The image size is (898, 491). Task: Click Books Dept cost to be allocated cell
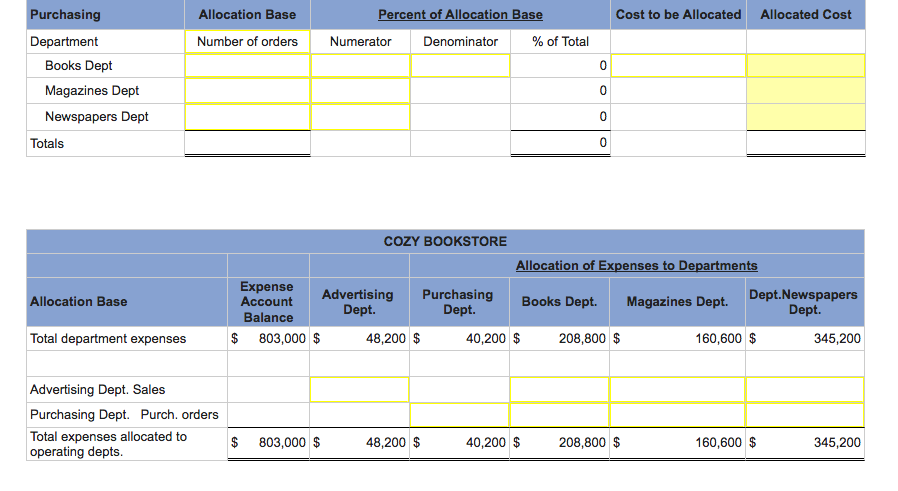coord(679,66)
